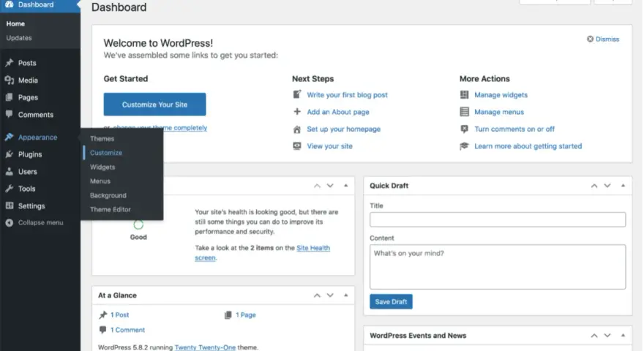Viewport: 644px width, 351px height.
Task: Click the Media library icon
Action: 9,80
